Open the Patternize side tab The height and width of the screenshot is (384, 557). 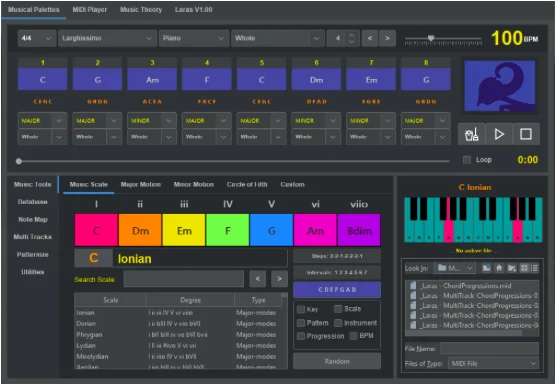point(33,255)
